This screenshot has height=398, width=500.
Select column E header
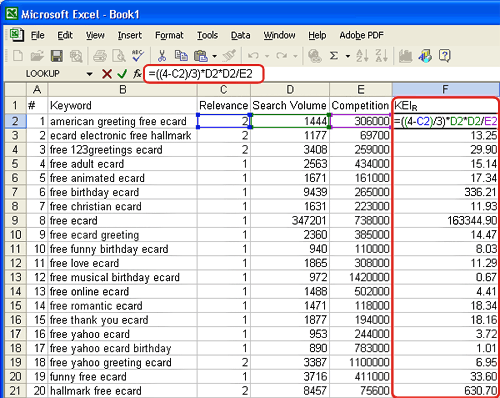[x=361, y=90]
